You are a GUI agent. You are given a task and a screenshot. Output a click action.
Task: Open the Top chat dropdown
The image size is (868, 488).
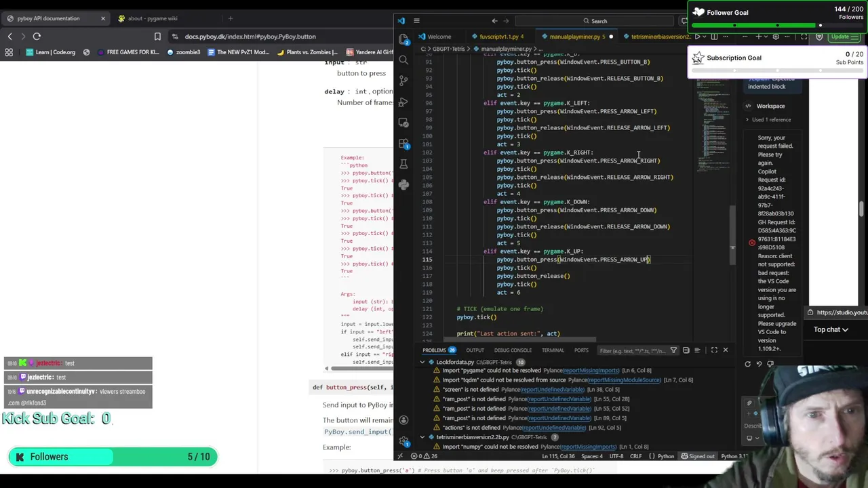pos(831,329)
